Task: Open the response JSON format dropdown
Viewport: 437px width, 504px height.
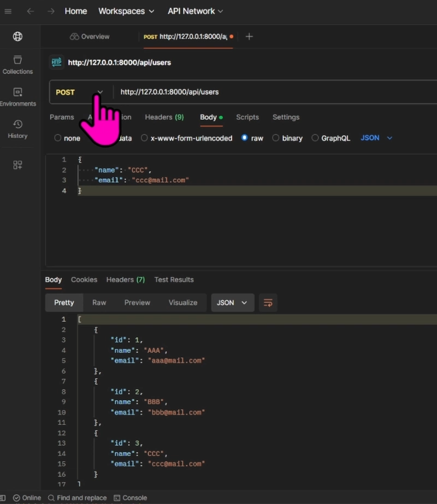Action: pos(233,302)
